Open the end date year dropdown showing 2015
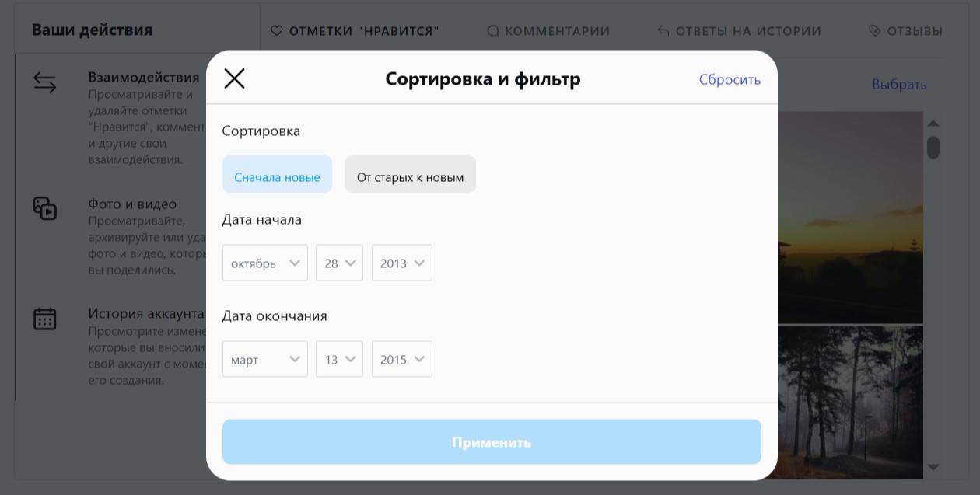The image size is (980, 495). 401,359
